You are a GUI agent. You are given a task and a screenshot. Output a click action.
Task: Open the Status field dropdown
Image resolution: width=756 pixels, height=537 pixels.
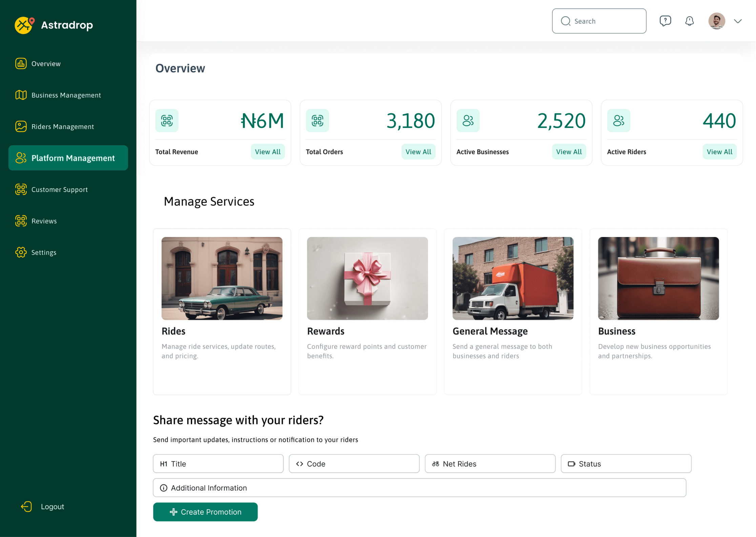626,464
